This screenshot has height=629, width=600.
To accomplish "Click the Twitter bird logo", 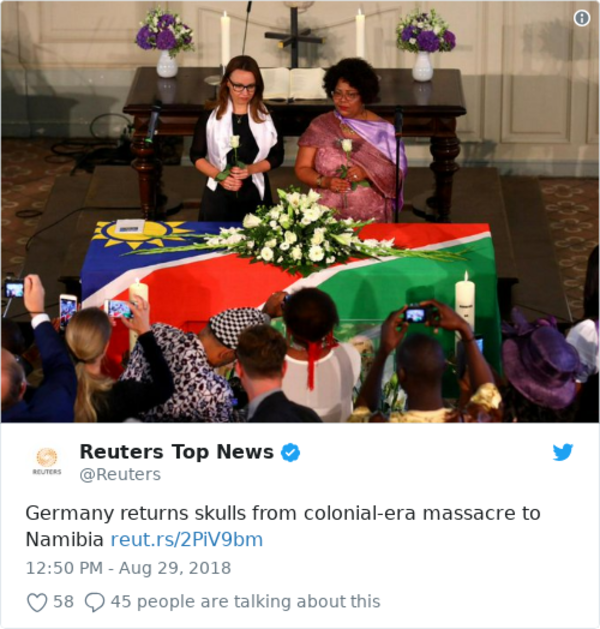I will (x=563, y=452).
